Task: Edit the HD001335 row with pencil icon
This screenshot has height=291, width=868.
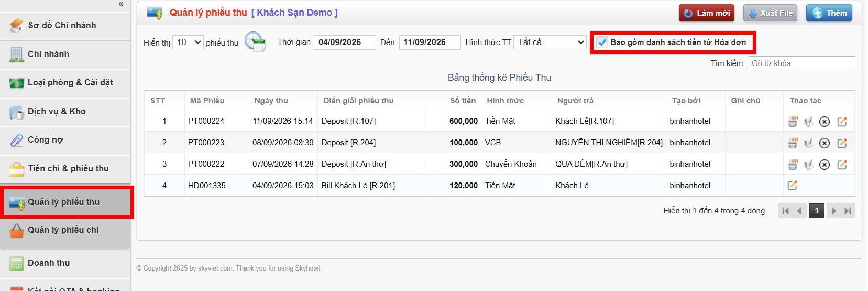Action: (x=793, y=185)
